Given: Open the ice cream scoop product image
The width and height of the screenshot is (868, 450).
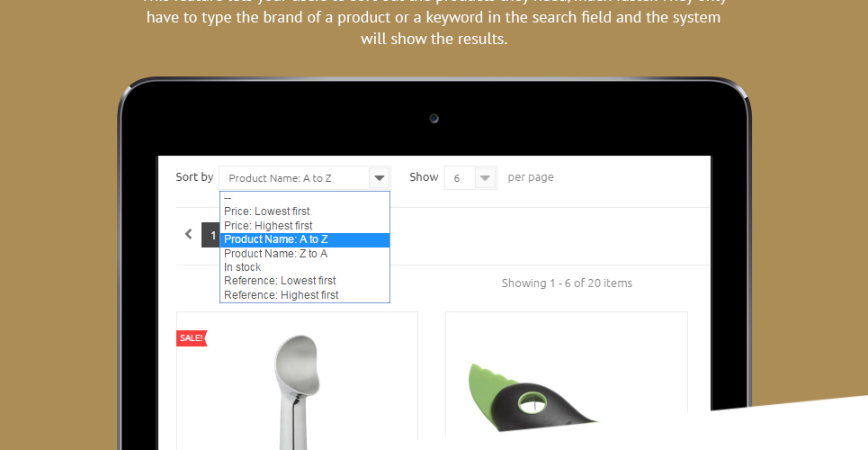Looking at the screenshot, I should [297, 391].
